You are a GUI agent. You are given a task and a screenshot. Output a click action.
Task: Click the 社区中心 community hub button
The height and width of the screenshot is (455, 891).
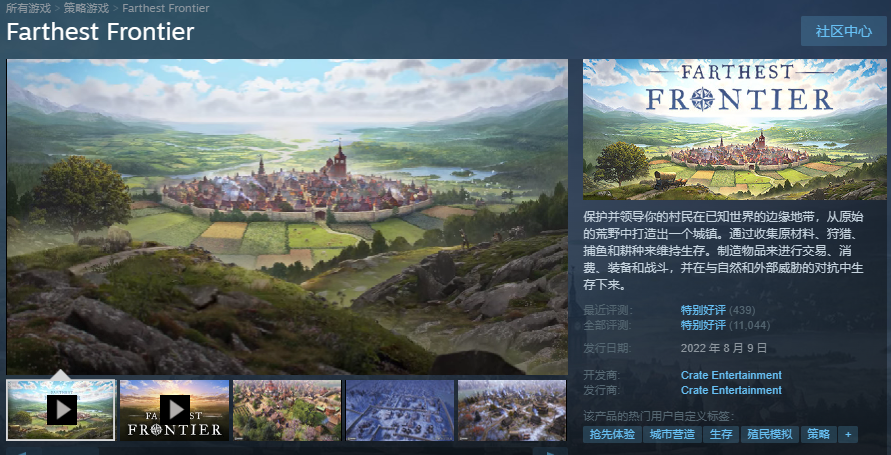coord(844,31)
